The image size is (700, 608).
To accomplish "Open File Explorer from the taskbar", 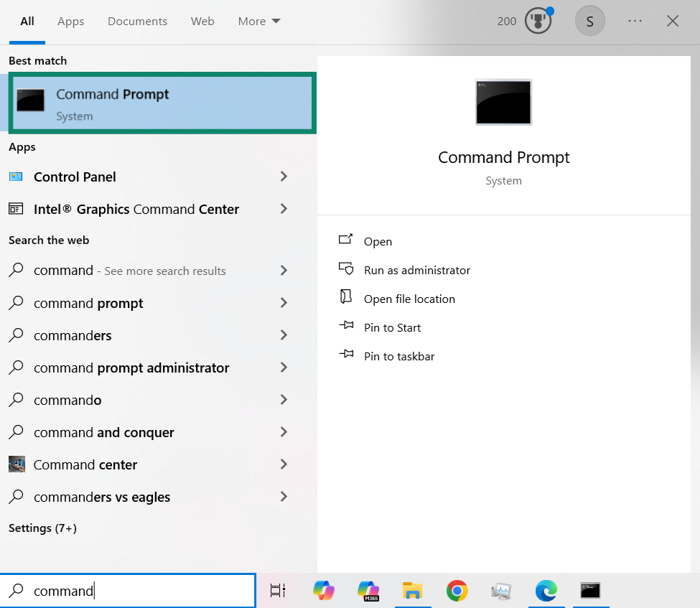I will point(413,591).
